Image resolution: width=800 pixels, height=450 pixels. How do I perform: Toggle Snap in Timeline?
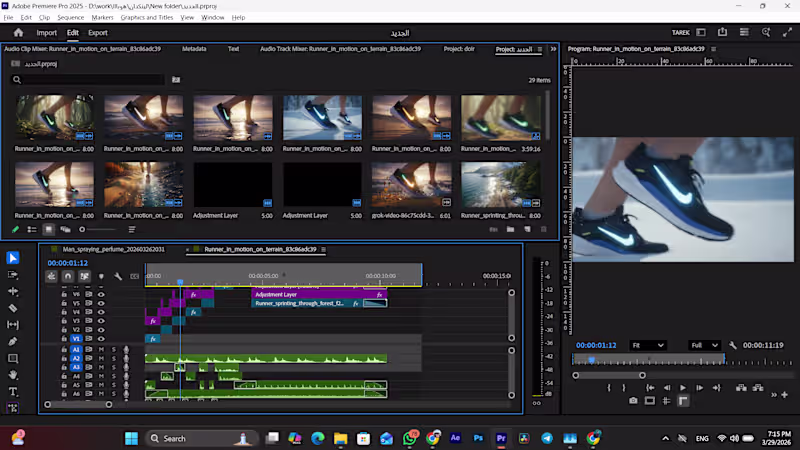[67, 276]
